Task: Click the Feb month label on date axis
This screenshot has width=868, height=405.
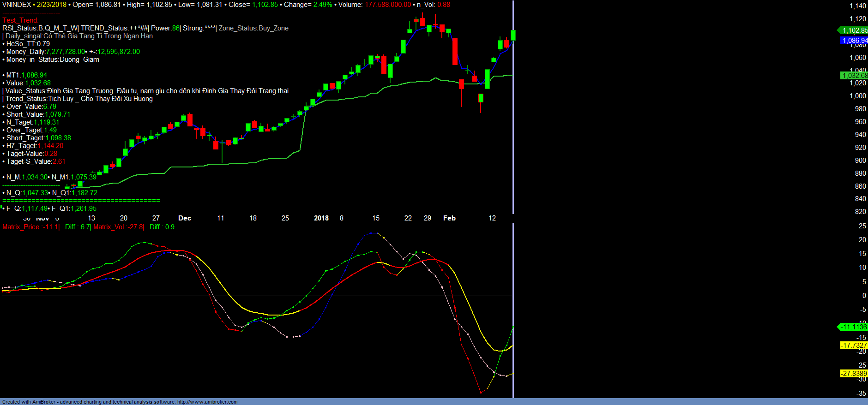Action: tap(449, 218)
